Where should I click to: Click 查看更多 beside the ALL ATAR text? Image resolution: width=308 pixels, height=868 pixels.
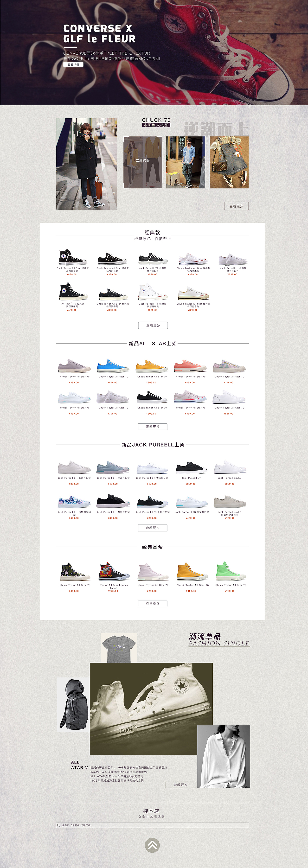(180, 785)
